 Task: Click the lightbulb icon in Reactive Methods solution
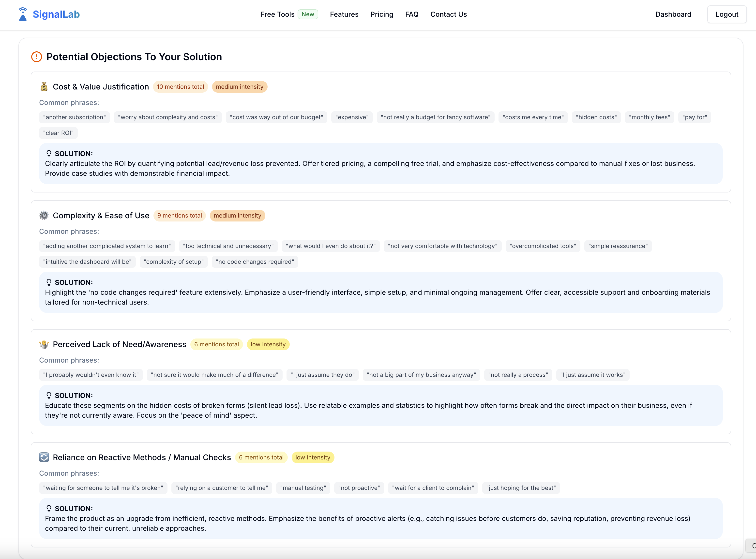(49, 509)
